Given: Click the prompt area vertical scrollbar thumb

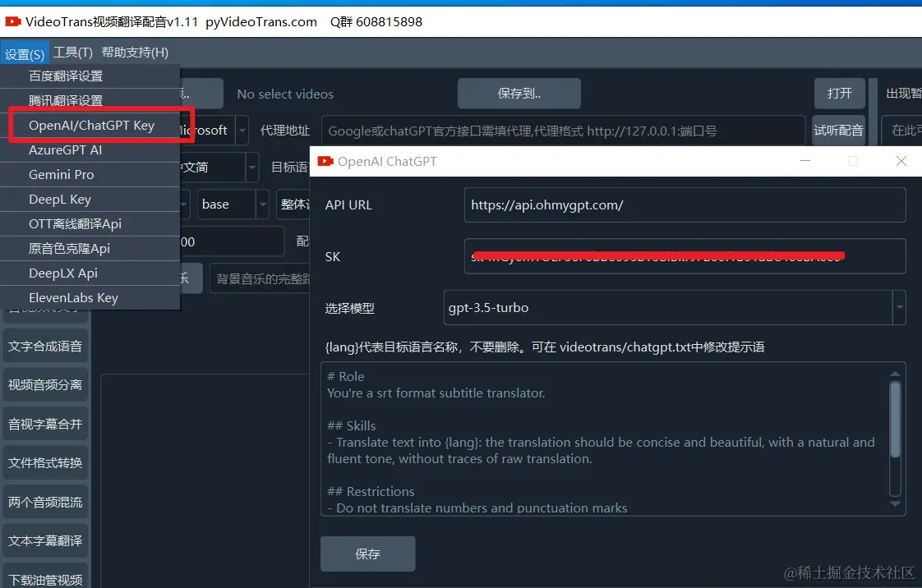Looking at the screenshot, I should [x=895, y=420].
